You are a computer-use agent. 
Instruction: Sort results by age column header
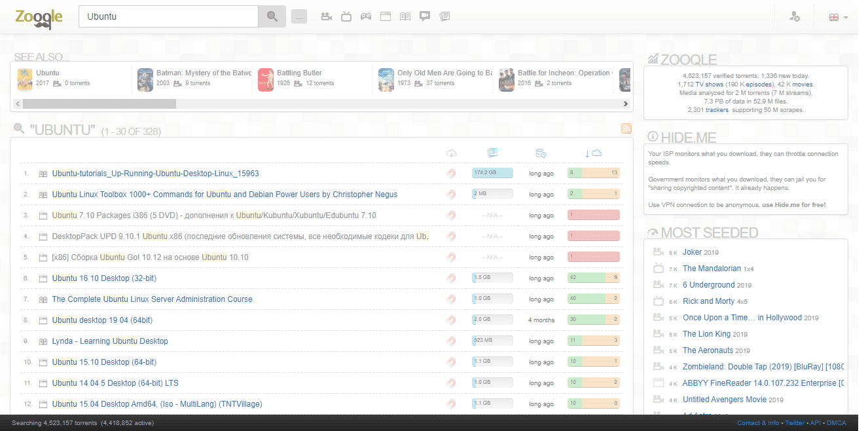point(541,153)
